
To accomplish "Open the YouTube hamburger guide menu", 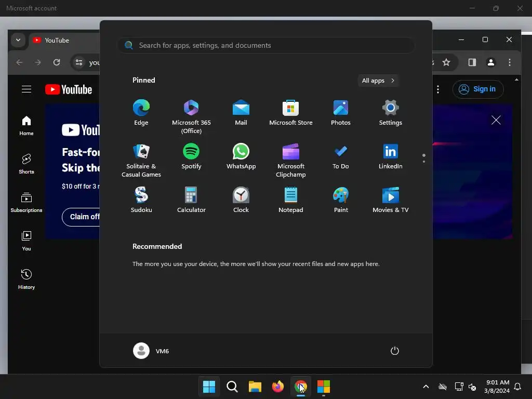I will point(26,89).
